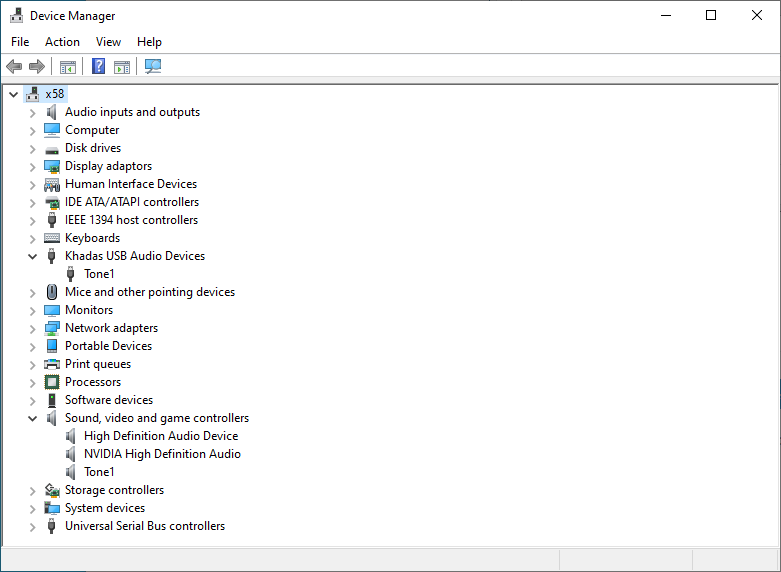Screen dimensions: 781x572
Task: Click the Universal Serial Bus controllers icon
Action: click(51, 526)
